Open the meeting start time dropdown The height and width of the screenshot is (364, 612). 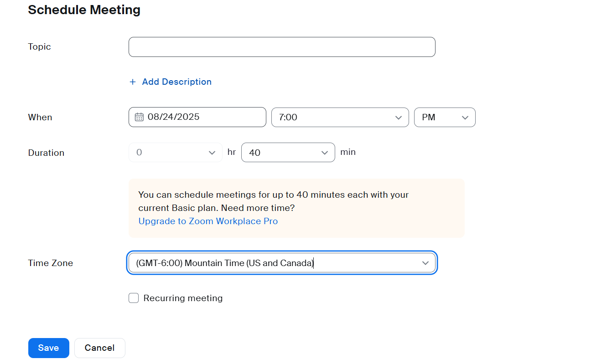pos(340,117)
